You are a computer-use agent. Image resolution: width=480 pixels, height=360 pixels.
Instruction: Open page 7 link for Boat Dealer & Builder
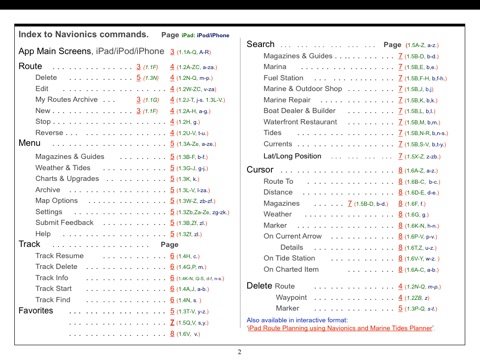(x=400, y=111)
